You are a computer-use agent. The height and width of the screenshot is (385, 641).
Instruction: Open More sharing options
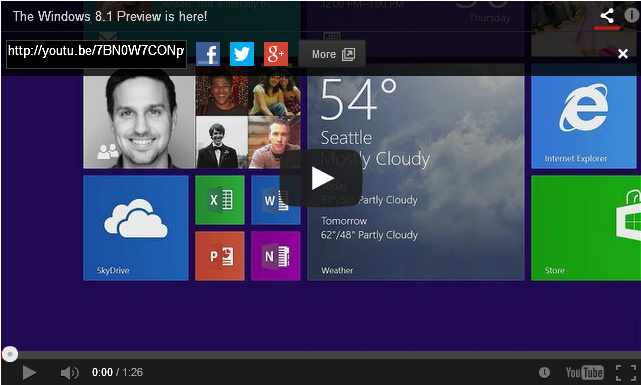[332, 54]
